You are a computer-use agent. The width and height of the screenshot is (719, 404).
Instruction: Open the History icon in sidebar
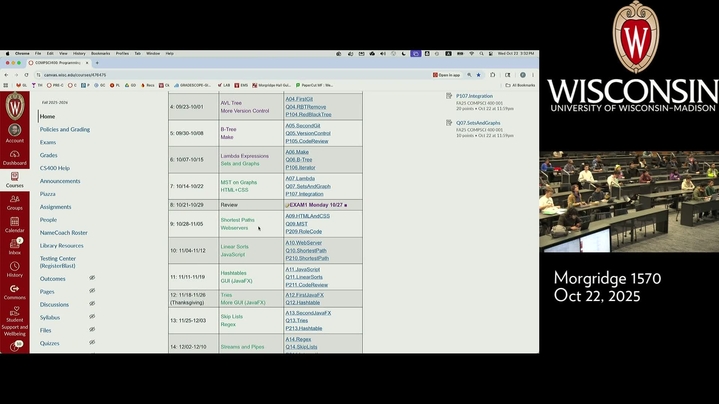coord(14,267)
